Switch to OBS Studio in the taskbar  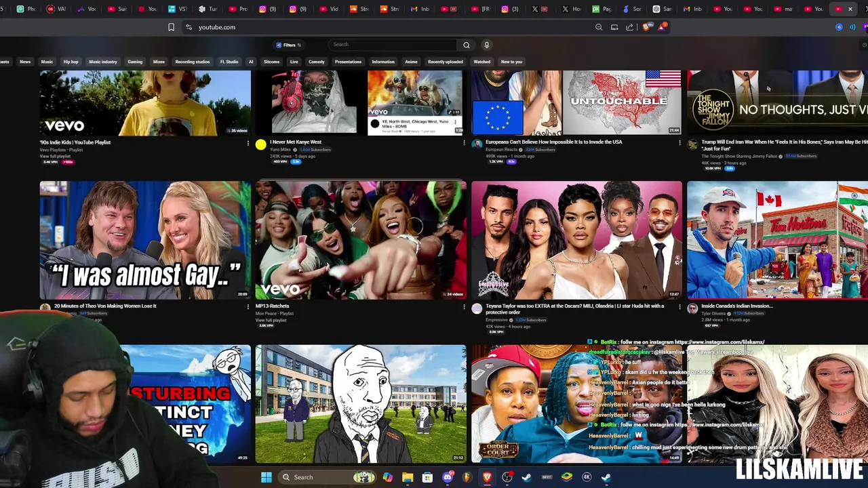(x=507, y=477)
